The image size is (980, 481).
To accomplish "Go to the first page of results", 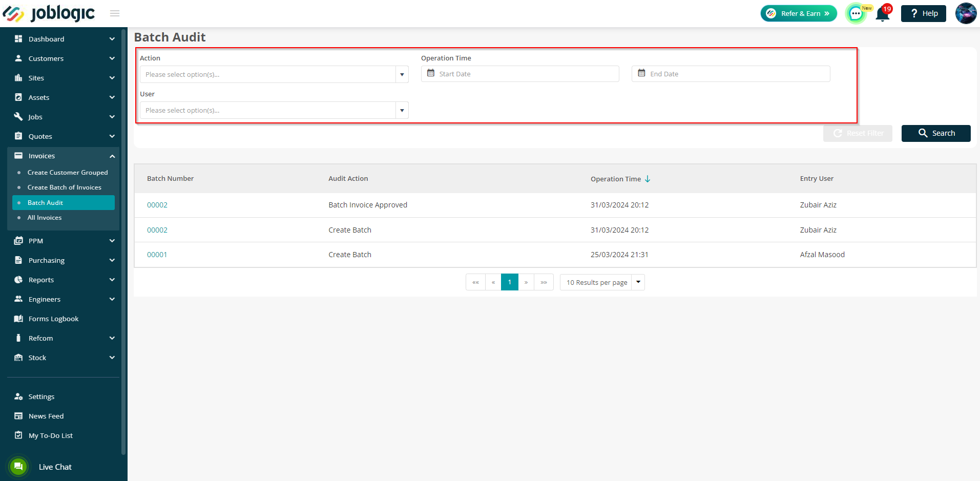I will click(475, 282).
